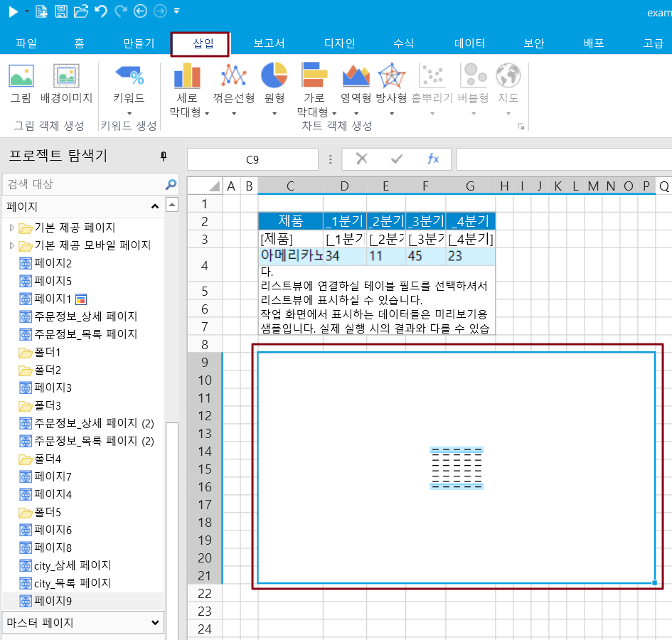Click the Undo arrow icon
672x640 pixels.
[101, 11]
